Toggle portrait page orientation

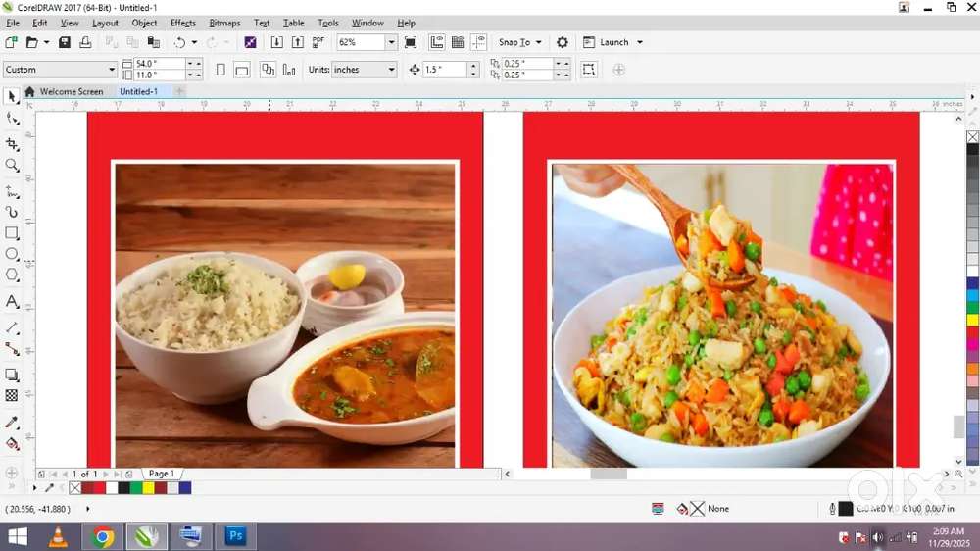click(220, 70)
